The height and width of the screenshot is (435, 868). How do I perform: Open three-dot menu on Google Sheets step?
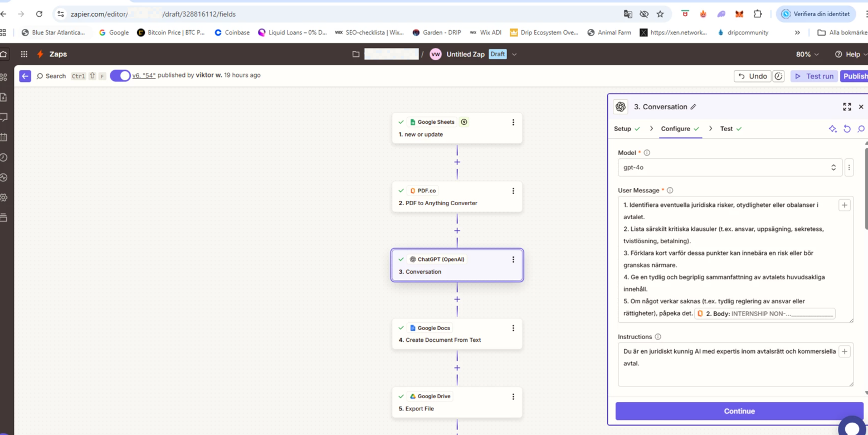point(513,122)
